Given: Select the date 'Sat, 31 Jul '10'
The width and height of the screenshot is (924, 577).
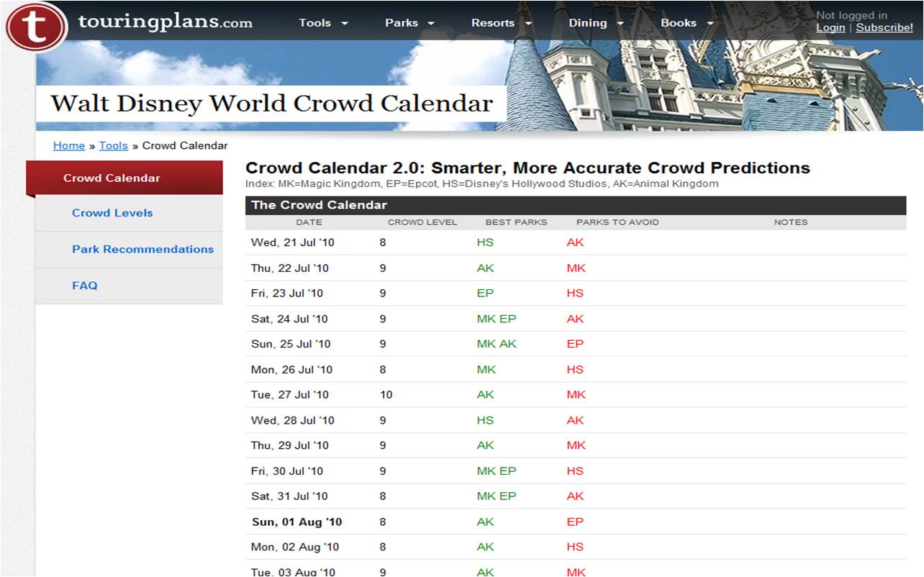Looking at the screenshot, I should (289, 496).
